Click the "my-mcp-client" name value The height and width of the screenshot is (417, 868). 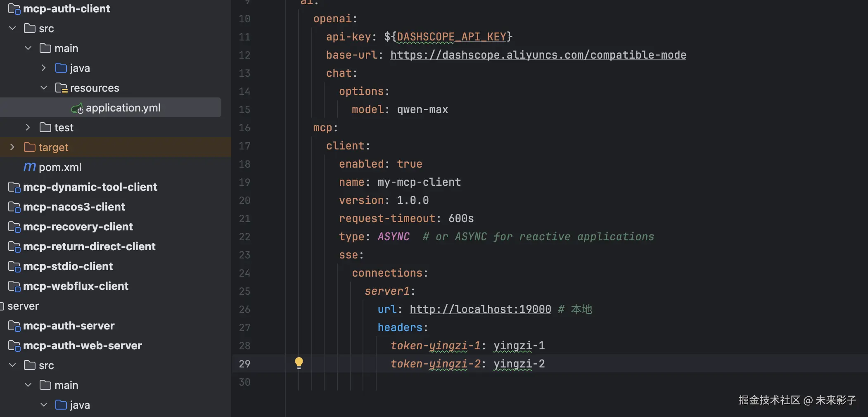[x=419, y=182]
